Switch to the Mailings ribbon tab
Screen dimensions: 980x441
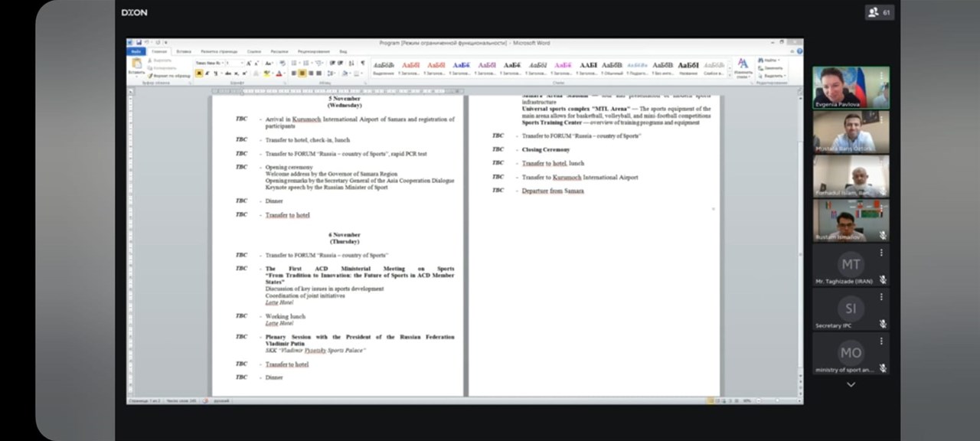[x=279, y=51]
